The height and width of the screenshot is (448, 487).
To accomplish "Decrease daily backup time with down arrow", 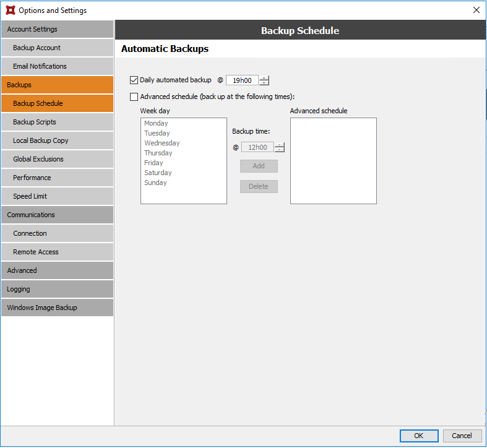I will 264,83.
